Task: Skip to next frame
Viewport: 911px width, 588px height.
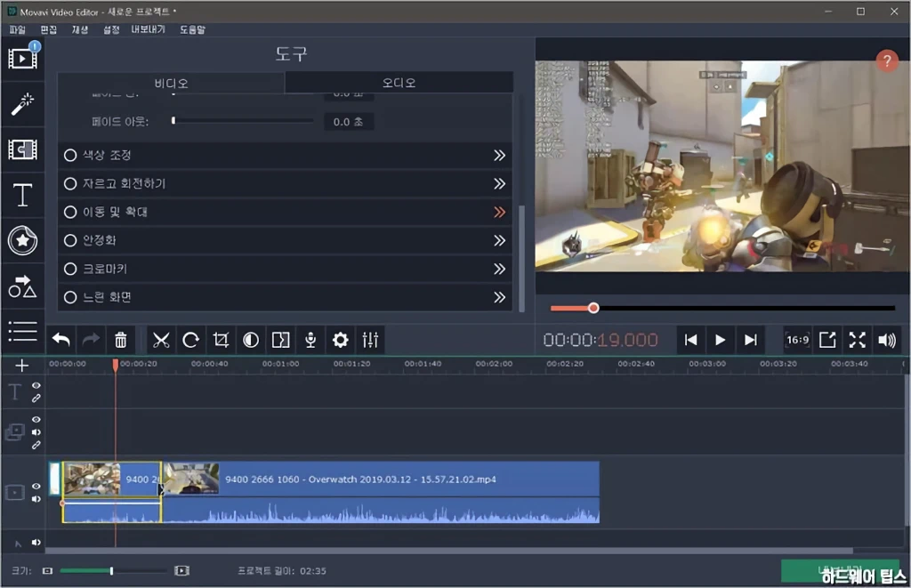Action: click(750, 340)
